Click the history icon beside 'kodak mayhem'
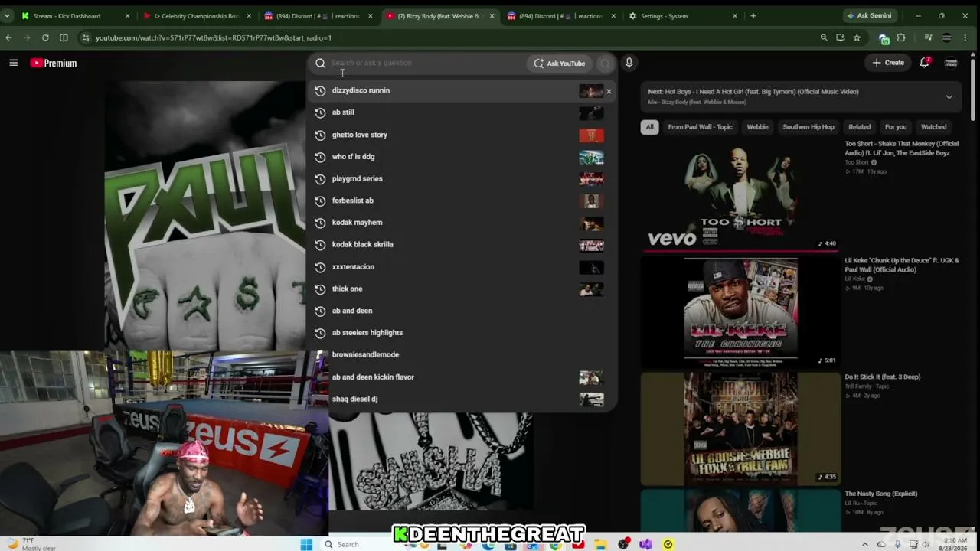Screen dimensions: 980x551 coord(320,223)
